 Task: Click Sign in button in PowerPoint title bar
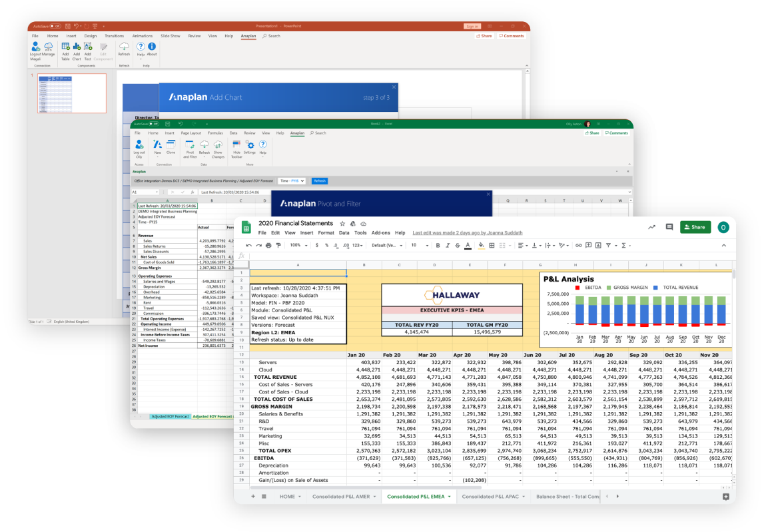[472, 27]
